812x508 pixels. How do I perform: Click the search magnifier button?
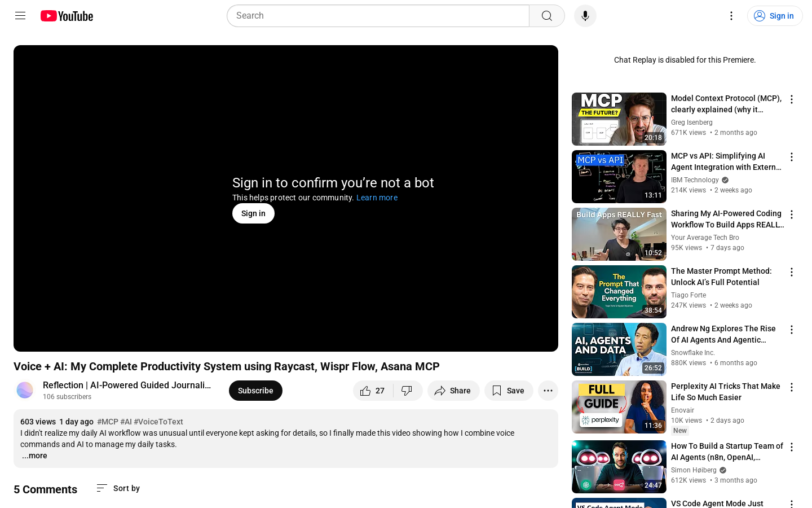pyautogui.click(x=547, y=16)
